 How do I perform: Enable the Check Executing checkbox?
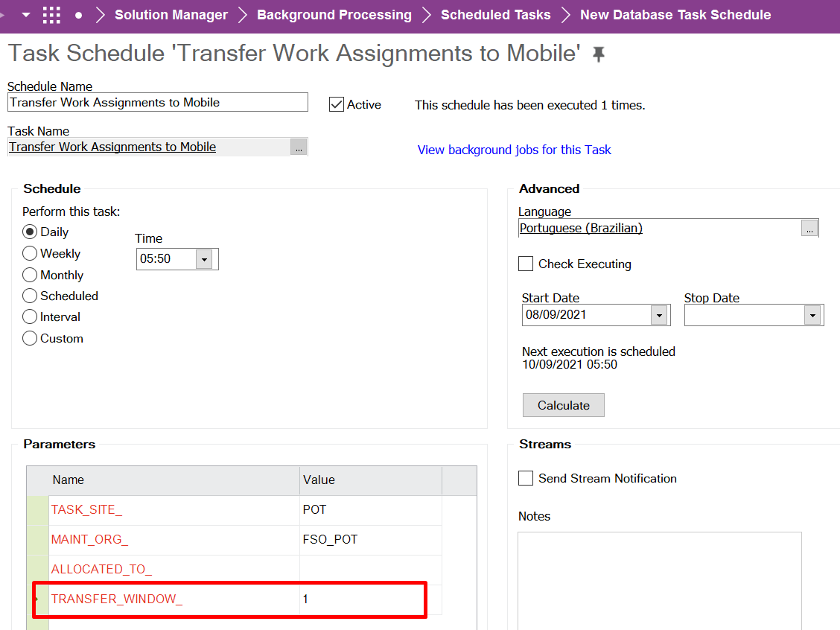(526, 264)
